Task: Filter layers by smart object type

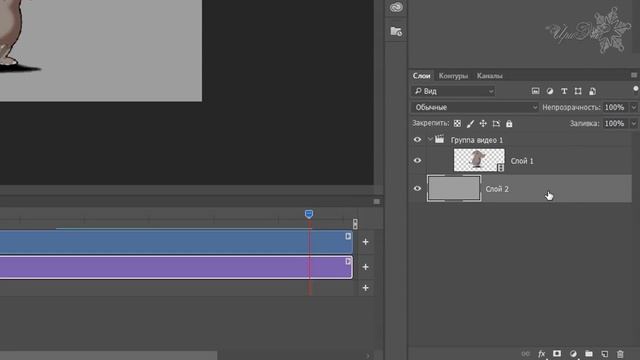Action: tap(592, 91)
